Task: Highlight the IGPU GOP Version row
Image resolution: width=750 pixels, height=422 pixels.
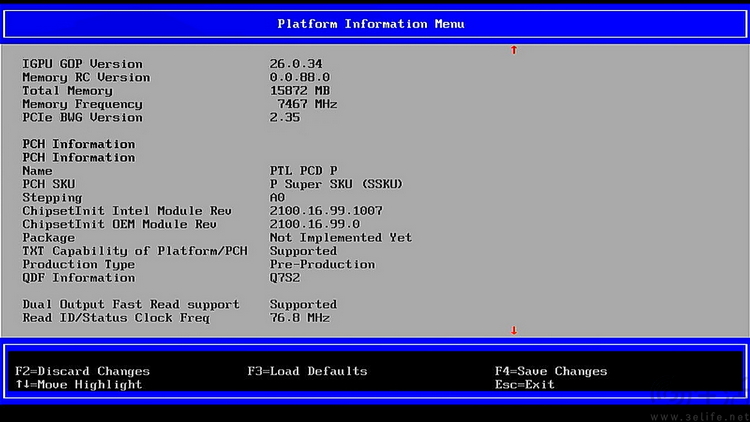Action: pyautogui.click(x=82, y=64)
